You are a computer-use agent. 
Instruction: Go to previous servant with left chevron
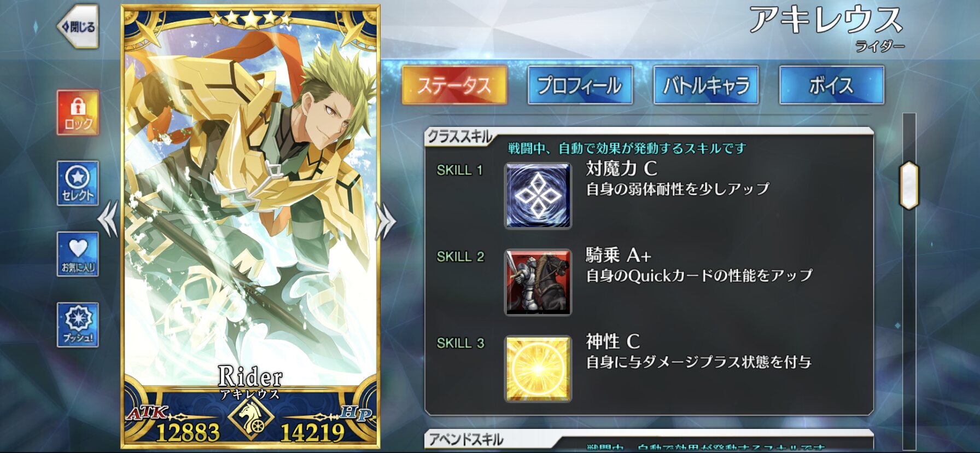(108, 219)
